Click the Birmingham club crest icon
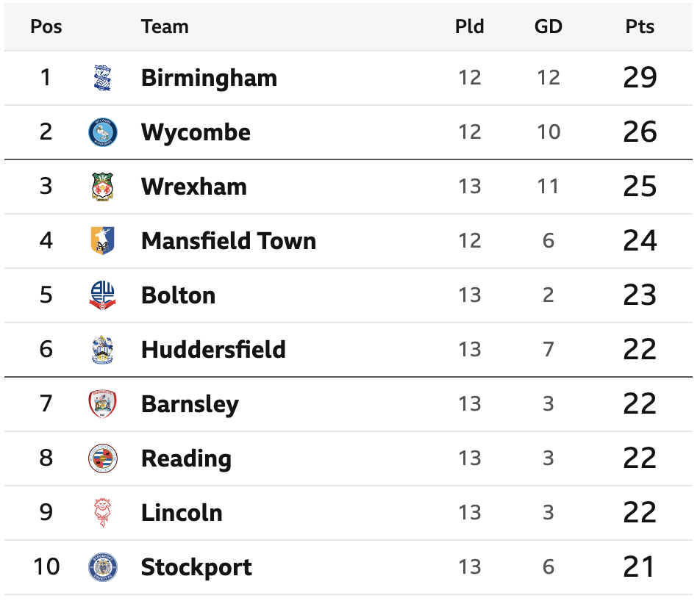The image size is (700, 601). [x=103, y=78]
